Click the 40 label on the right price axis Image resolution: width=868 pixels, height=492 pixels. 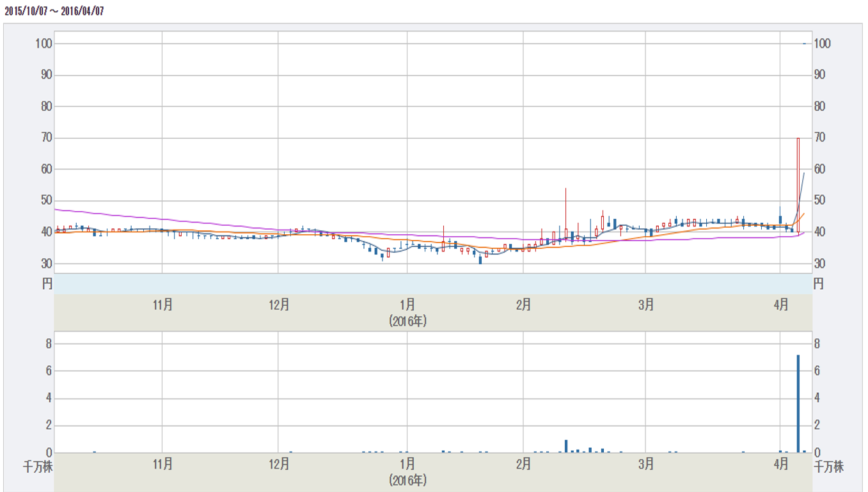819,232
